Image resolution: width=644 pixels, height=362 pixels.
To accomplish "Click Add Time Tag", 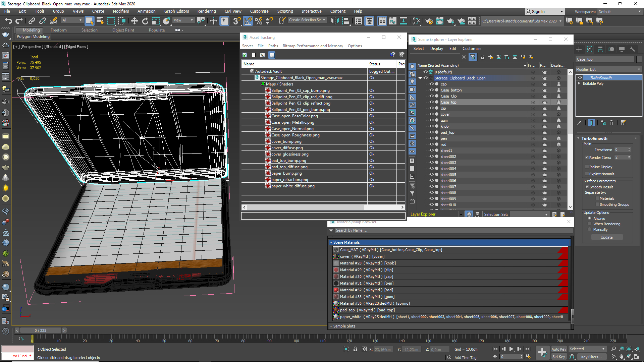I will click(466, 358).
